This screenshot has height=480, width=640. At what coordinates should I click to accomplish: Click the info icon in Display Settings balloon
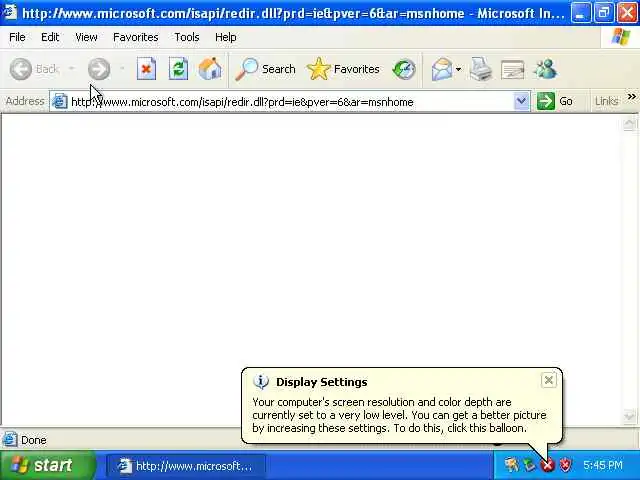click(261, 382)
